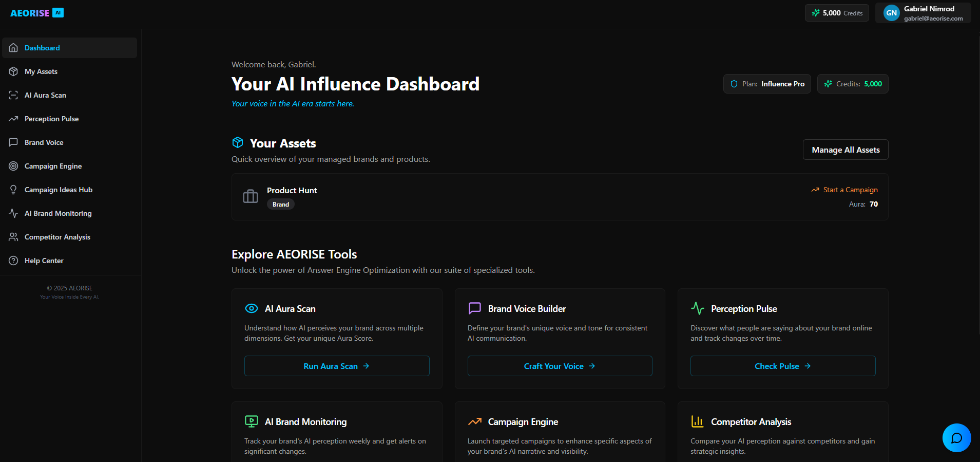Go to Campaign Ideas Hub in sidebar
Screen dimensions: 980x462
coord(59,190)
